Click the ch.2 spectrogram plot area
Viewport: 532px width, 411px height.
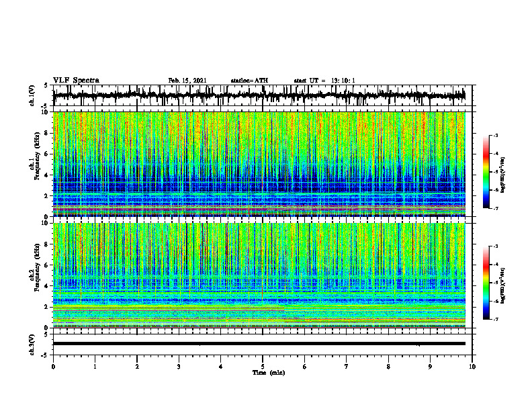coord(259,275)
